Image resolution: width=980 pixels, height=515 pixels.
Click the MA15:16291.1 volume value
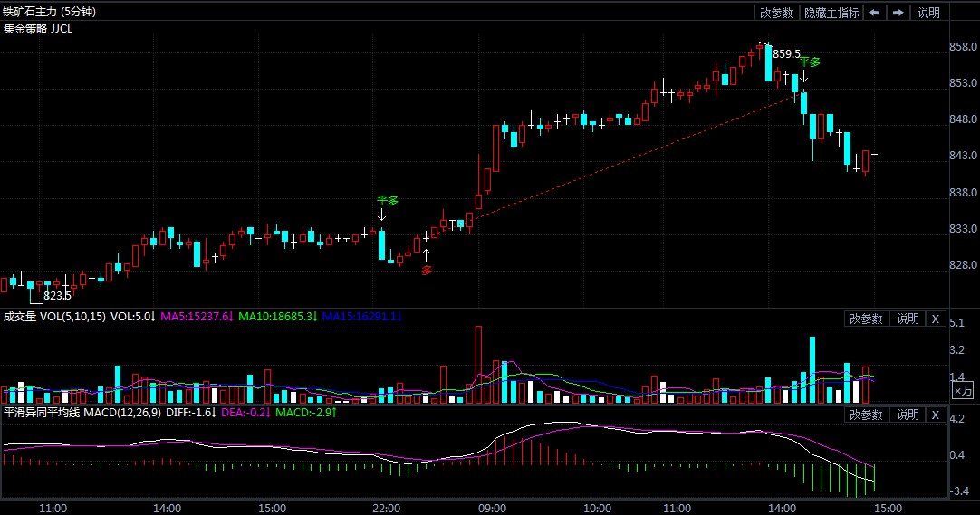tap(361, 317)
